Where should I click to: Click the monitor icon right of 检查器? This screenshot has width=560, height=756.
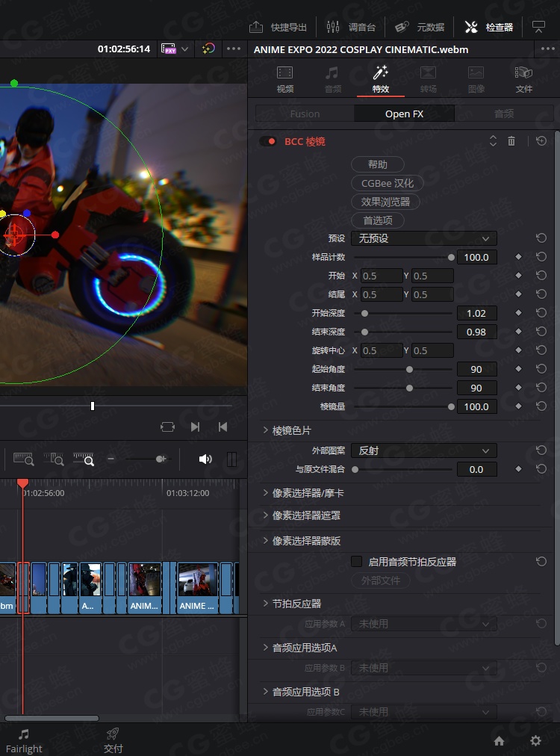coord(538,27)
